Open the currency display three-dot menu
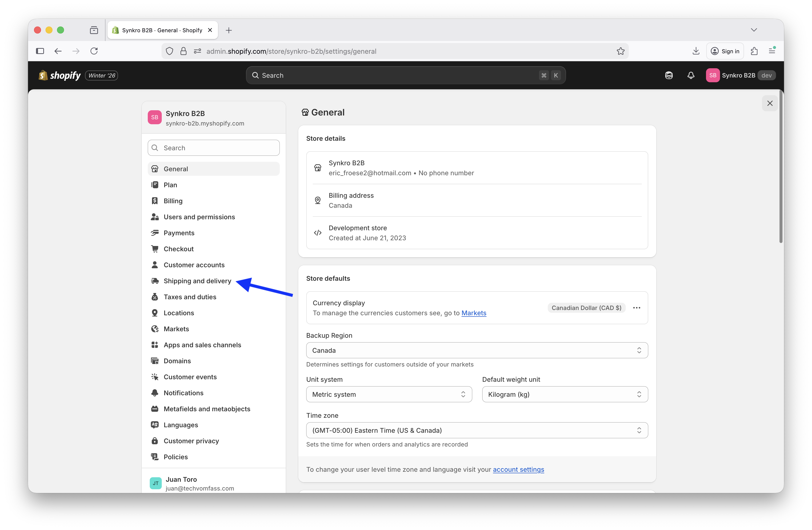Image resolution: width=812 pixels, height=530 pixels. 636,308
